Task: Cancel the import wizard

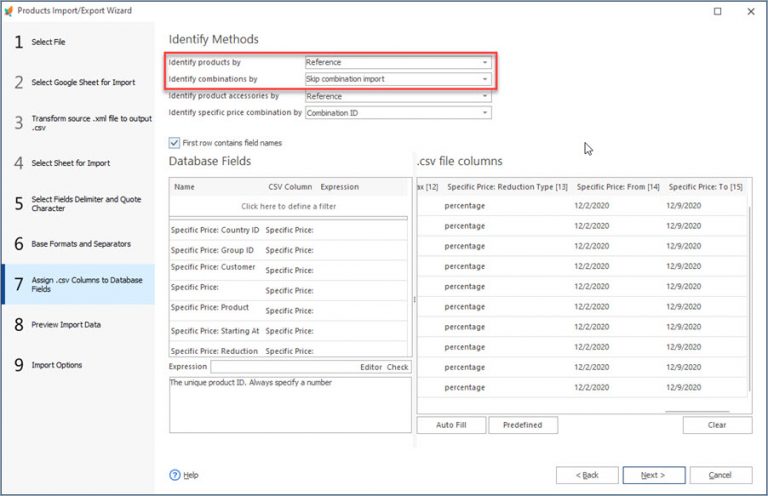Action: [x=718, y=474]
